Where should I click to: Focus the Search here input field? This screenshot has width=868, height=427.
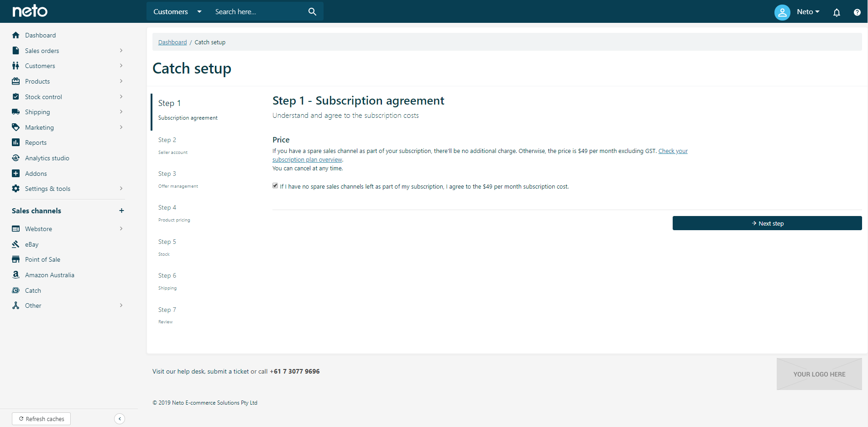coord(258,11)
